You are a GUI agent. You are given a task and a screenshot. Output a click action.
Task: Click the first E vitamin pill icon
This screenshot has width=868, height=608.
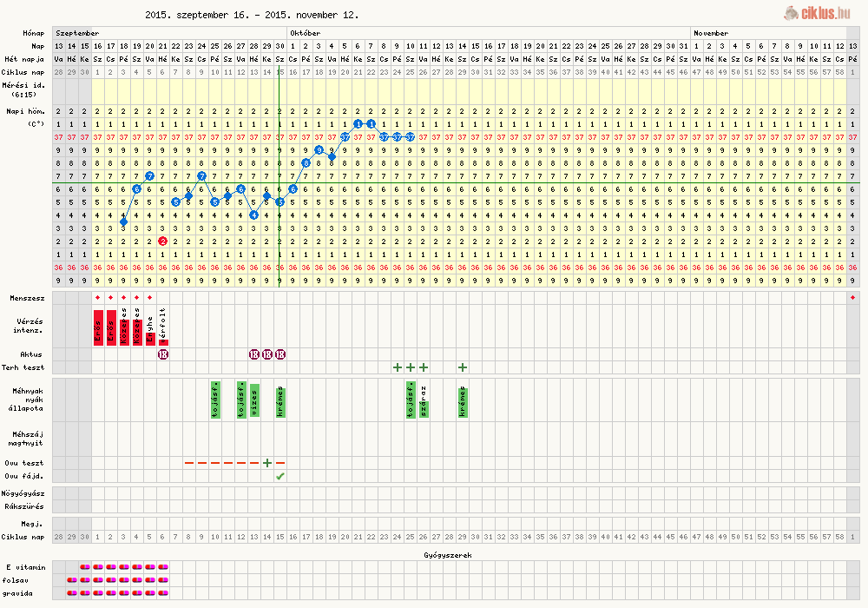pyautogui.click(x=85, y=566)
